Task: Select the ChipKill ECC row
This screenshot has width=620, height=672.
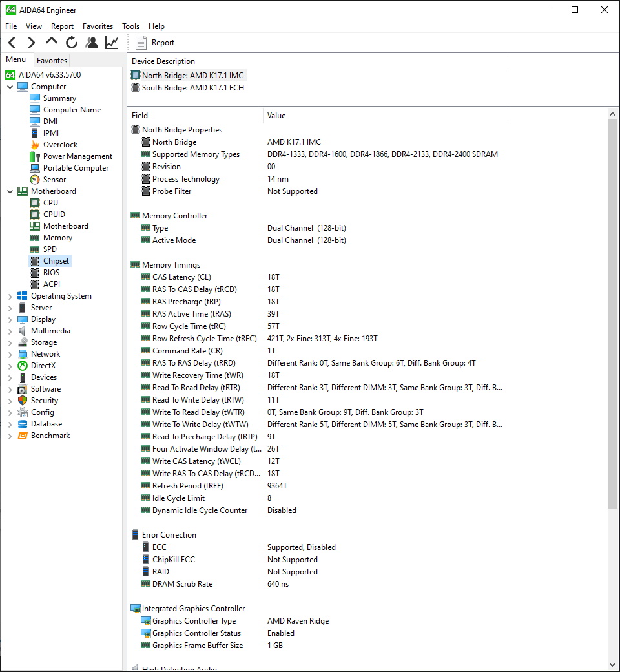Action: coord(317,560)
